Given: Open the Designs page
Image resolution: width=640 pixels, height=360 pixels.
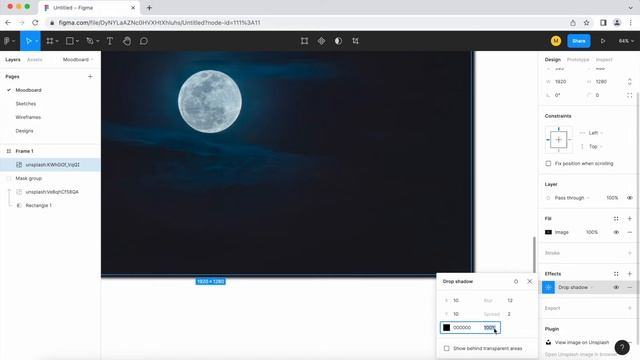Looking at the screenshot, I should tap(24, 131).
